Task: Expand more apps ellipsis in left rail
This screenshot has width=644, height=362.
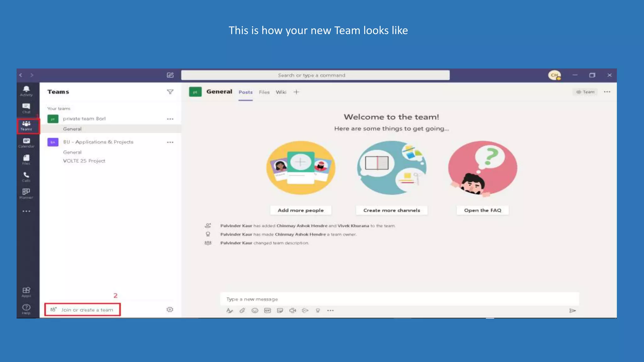Action: click(x=26, y=211)
